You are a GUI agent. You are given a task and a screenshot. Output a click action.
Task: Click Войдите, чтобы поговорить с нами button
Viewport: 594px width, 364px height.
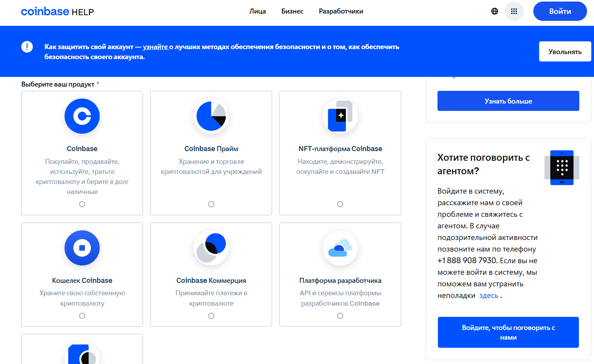point(508,332)
